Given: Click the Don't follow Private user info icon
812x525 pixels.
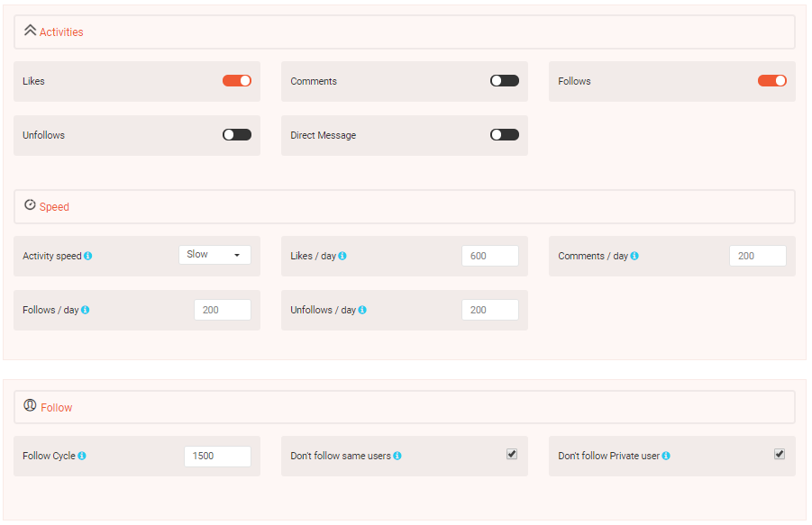Looking at the screenshot, I should [666, 456].
